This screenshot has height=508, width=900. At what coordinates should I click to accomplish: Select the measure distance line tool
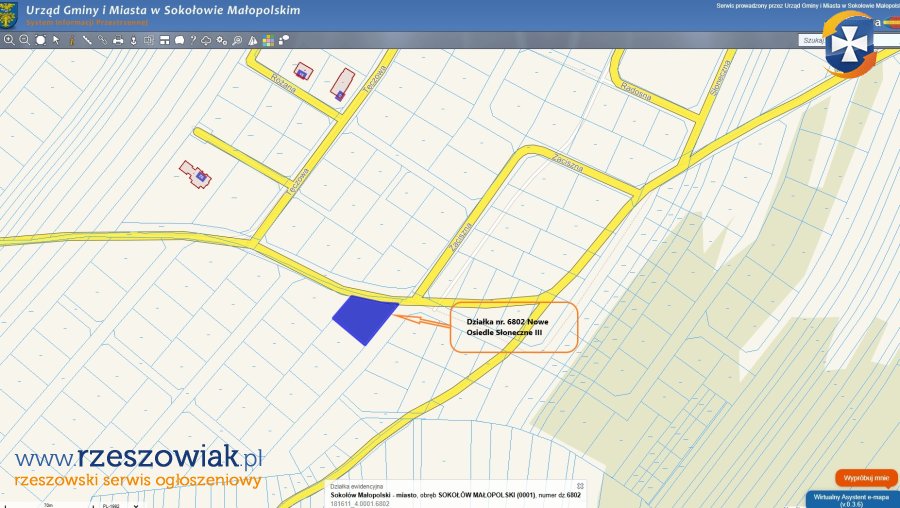(87, 40)
